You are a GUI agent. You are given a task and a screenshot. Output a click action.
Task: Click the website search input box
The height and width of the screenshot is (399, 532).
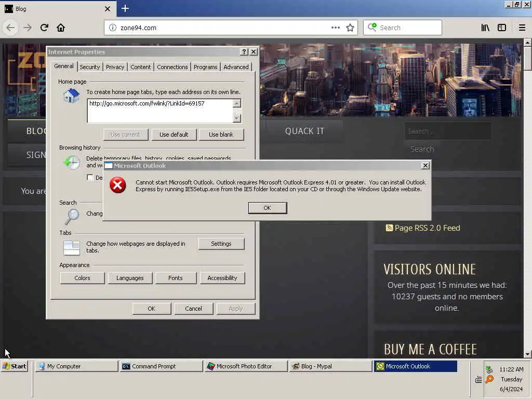click(x=447, y=131)
